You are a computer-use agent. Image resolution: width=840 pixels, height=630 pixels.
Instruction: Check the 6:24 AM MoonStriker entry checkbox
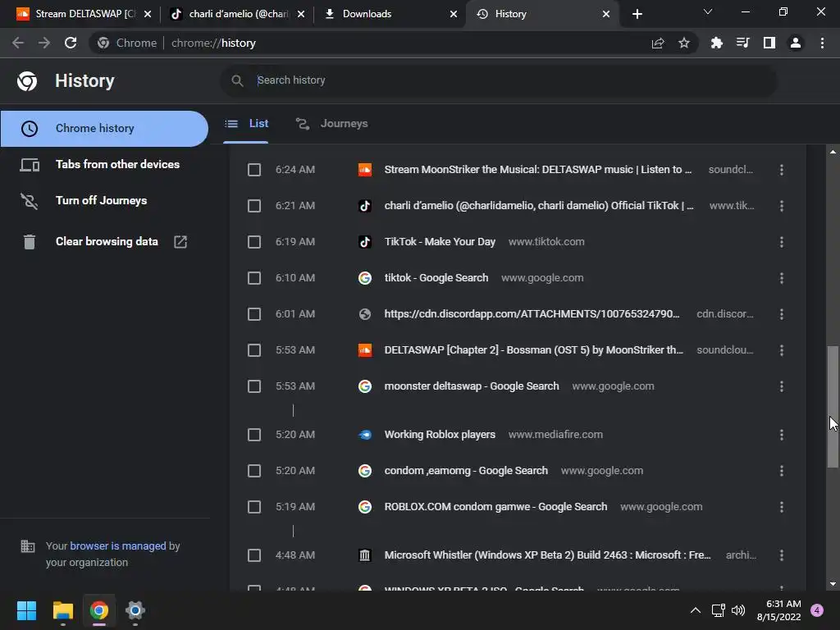coord(254,170)
